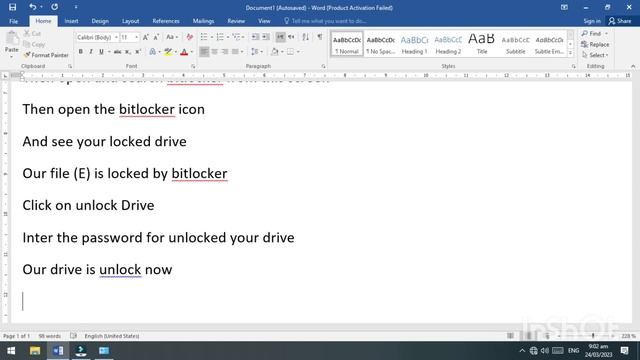Apply the Title style
This screenshot has height=360, width=640.
[482, 44]
